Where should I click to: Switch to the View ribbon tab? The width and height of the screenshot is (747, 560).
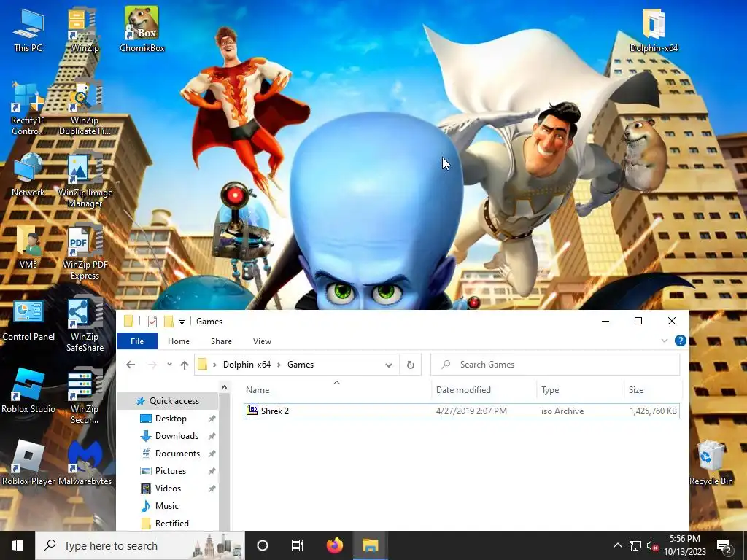(262, 341)
